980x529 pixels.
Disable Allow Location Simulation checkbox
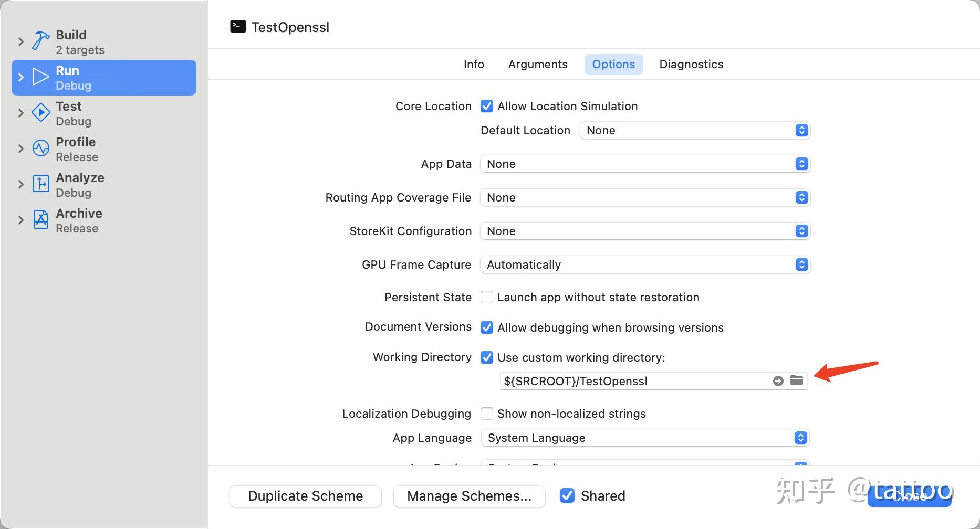[x=487, y=106]
